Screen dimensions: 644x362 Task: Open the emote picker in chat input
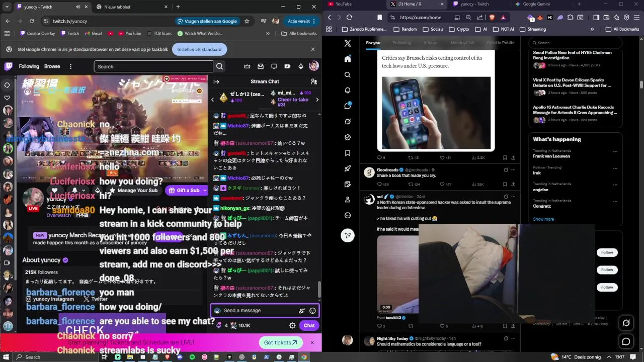(312, 311)
